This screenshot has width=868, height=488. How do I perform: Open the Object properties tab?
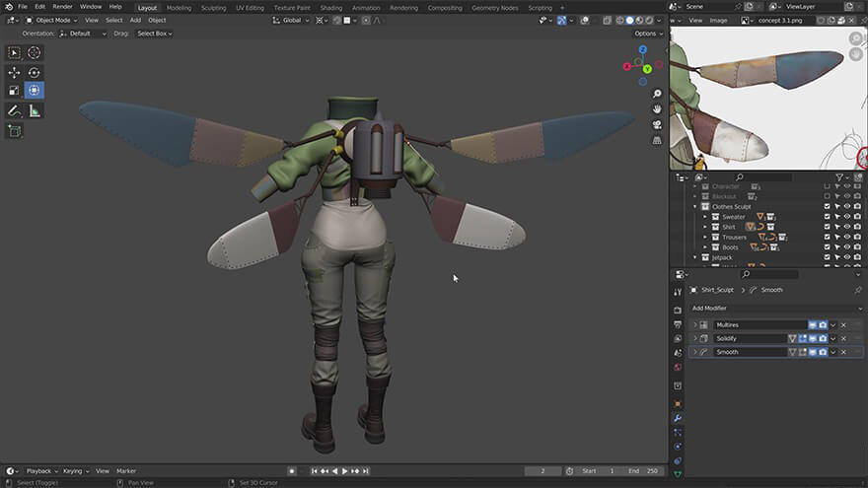678,404
